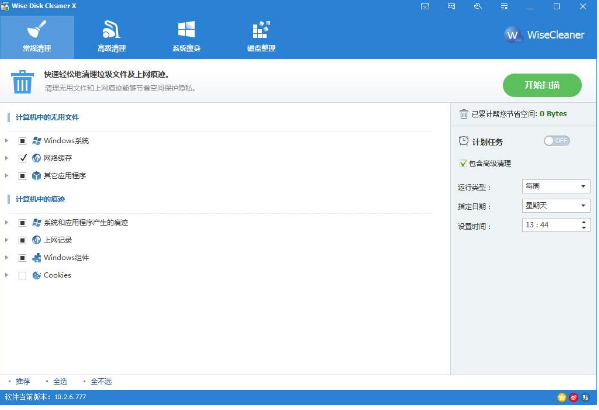This screenshot has width=599, height=410.
Task: Toggle the Windows系统 checkbox
Action: [22, 141]
